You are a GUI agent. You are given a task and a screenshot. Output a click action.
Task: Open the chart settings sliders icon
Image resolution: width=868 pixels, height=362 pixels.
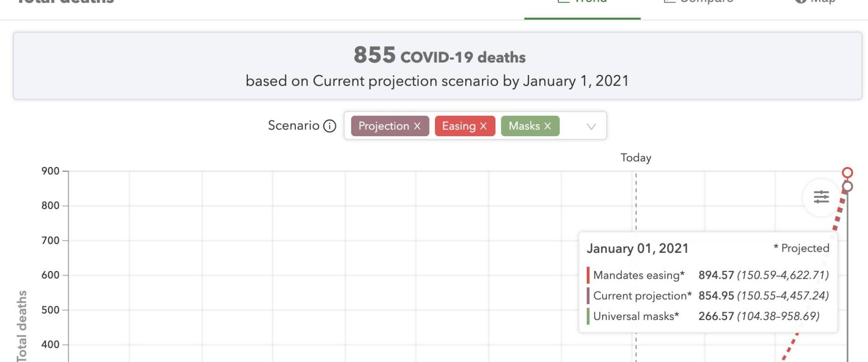[x=821, y=197]
